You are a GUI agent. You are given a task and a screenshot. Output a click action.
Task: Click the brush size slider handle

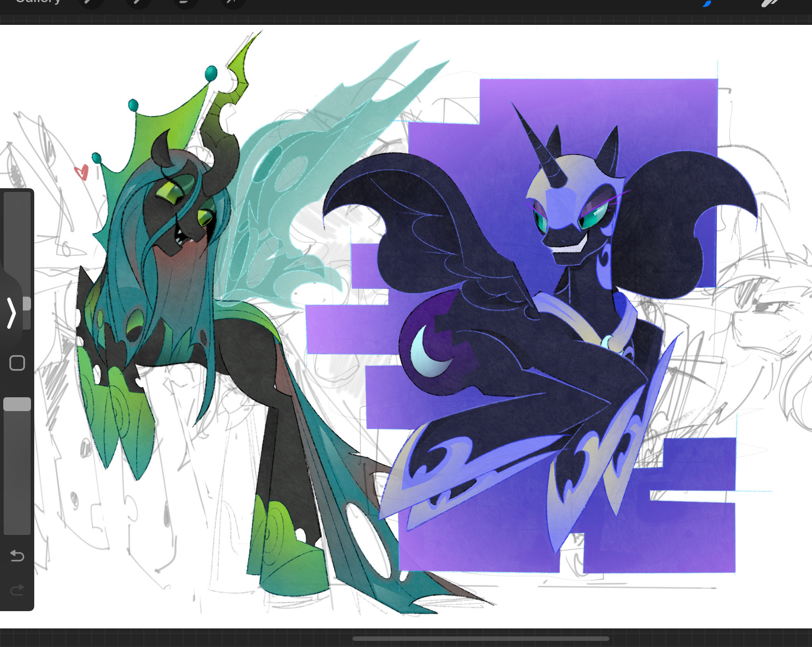pos(26,304)
